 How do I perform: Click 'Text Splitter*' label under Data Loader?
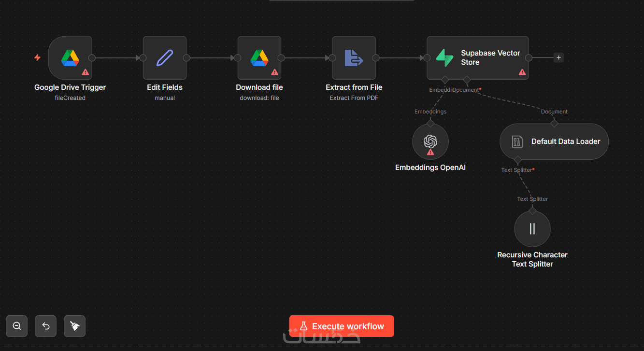[x=517, y=170]
